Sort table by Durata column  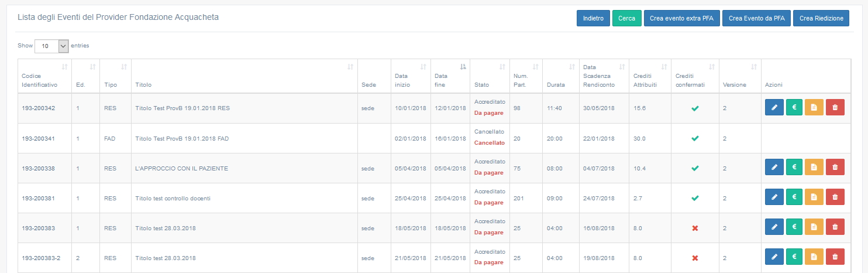(561, 76)
